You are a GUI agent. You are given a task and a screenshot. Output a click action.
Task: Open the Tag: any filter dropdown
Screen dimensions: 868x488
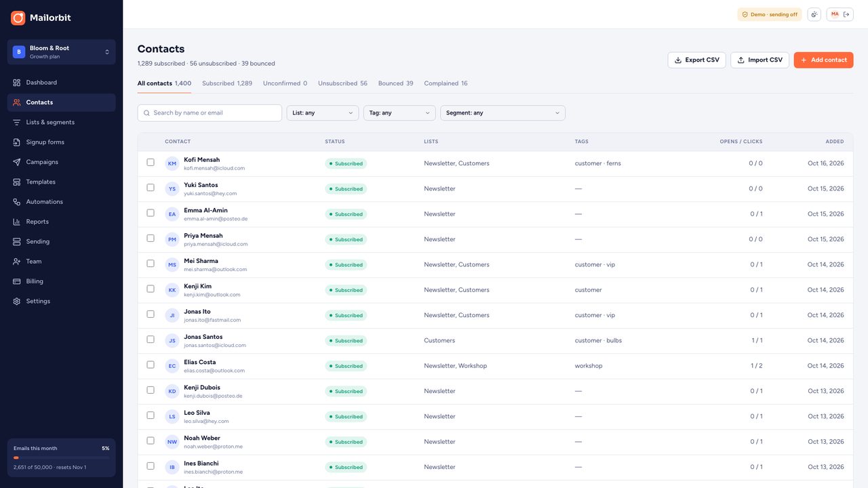coord(399,113)
